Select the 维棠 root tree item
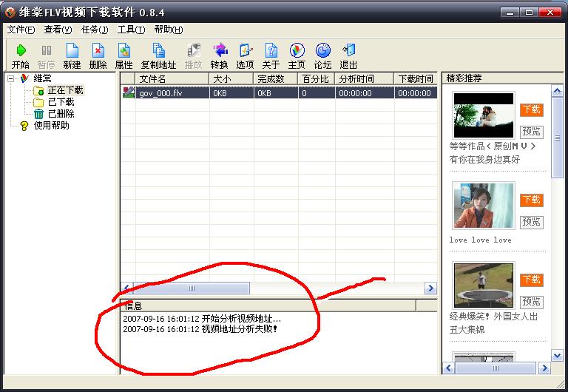568x392 pixels. pos(42,78)
